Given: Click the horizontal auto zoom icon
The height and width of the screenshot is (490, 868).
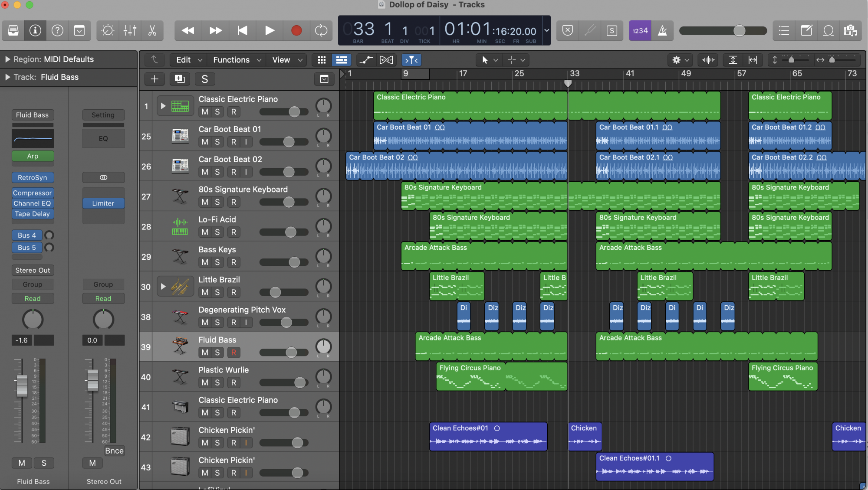Looking at the screenshot, I should tap(753, 60).
